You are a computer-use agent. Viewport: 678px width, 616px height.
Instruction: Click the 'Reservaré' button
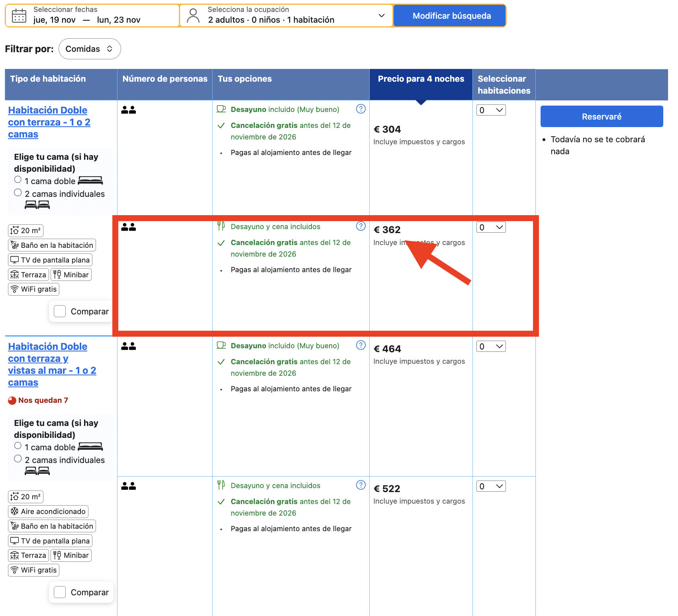(x=602, y=116)
